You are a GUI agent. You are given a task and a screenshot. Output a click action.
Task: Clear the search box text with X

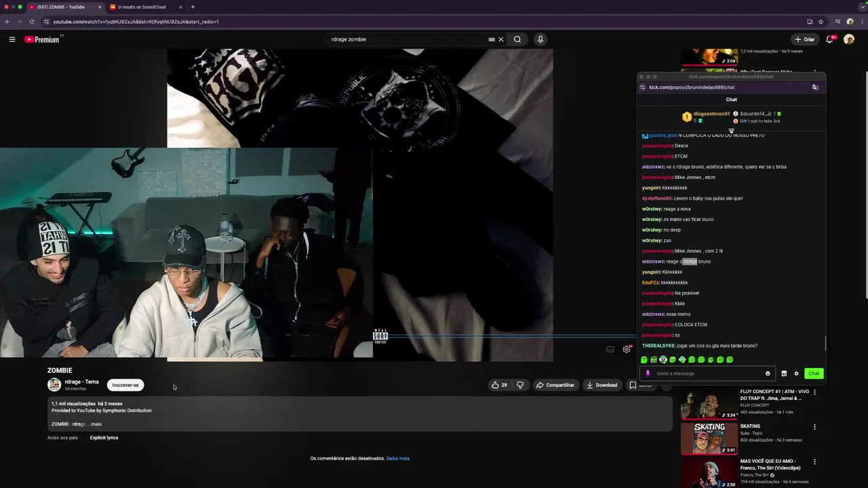[x=501, y=39]
